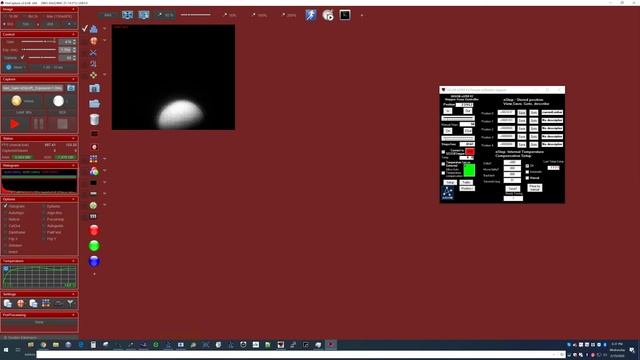Adjust the Gain slider in Control panel

39,42
